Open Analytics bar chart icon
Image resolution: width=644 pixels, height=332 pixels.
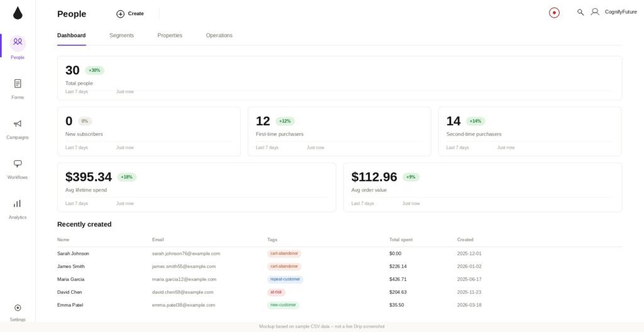tap(18, 203)
